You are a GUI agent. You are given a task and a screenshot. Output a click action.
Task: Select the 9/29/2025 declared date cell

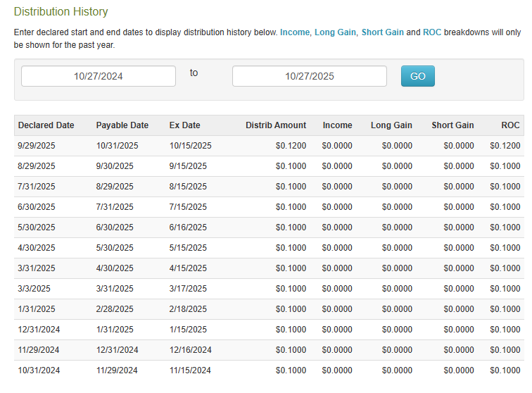[37, 146]
